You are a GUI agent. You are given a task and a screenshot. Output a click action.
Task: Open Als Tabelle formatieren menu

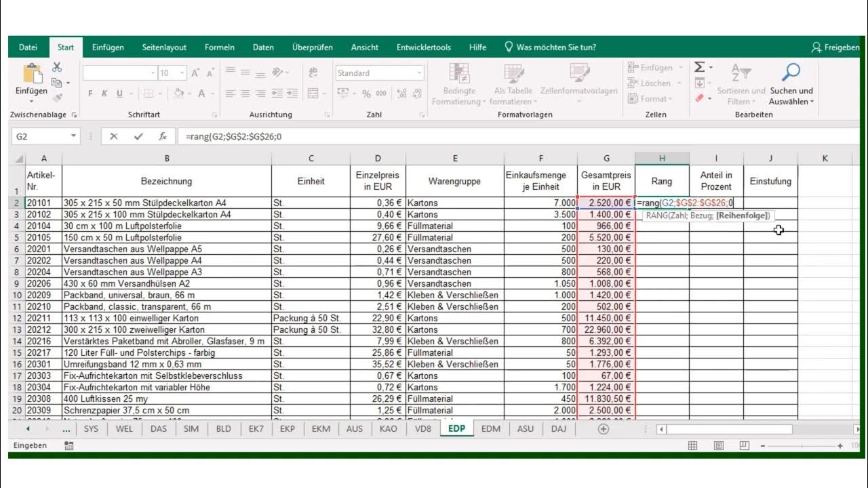coord(513,84)
